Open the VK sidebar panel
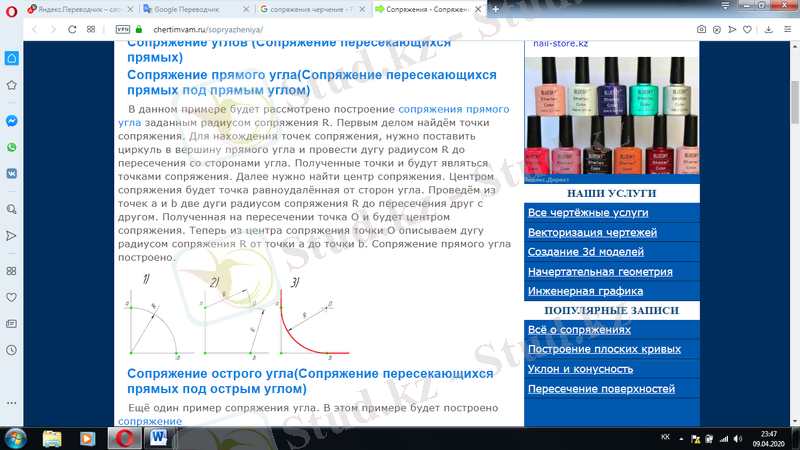The width and height of the screenshot is (800, 450). 11,172
